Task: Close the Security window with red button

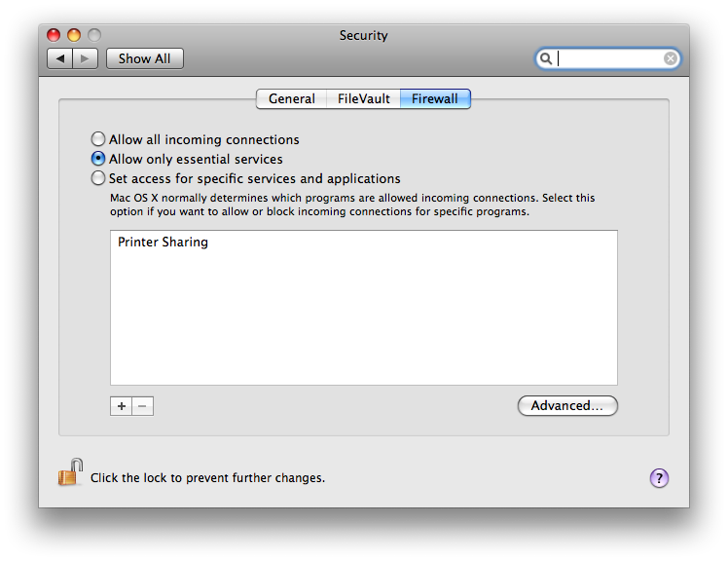Action: [54, 35]
